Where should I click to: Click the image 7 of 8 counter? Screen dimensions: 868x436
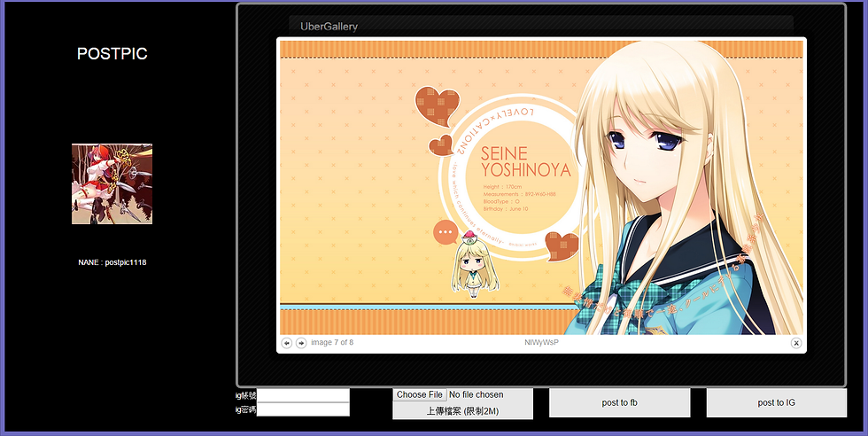point(332,342)
